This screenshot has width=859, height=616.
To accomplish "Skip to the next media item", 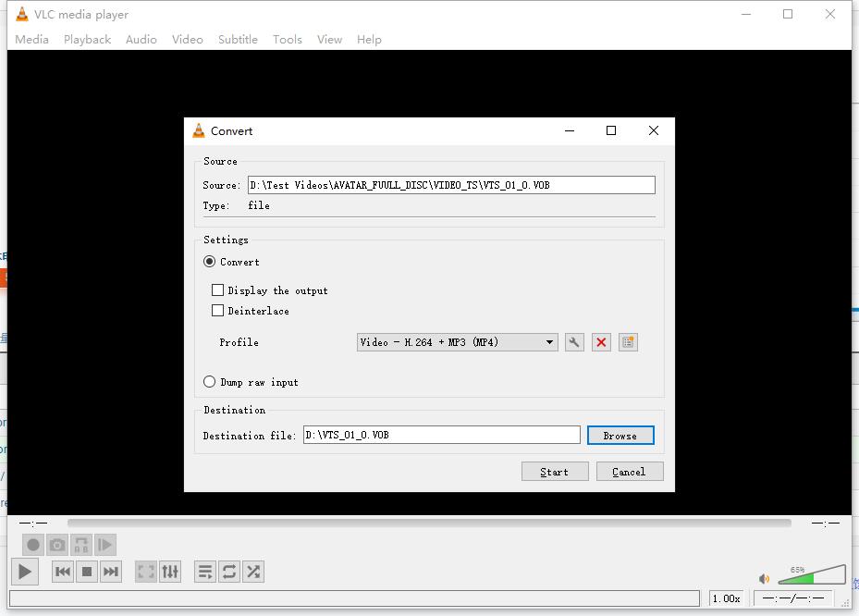I will (111, 572).
